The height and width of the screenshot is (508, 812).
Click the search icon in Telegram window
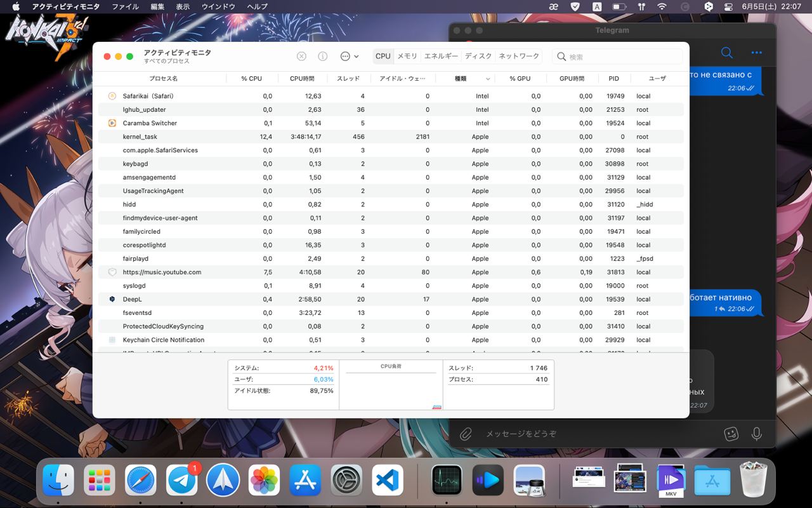727,53
